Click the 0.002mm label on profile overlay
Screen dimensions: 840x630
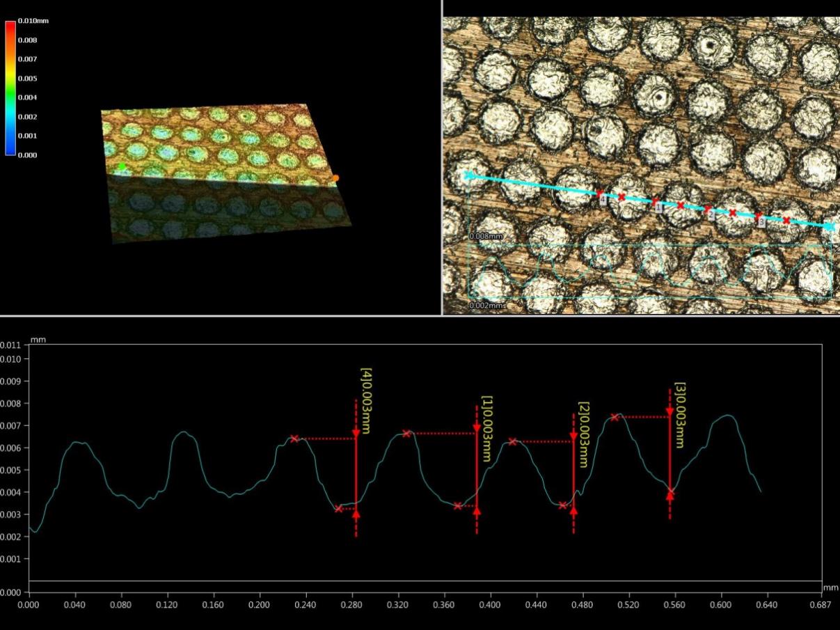(486, 306)
